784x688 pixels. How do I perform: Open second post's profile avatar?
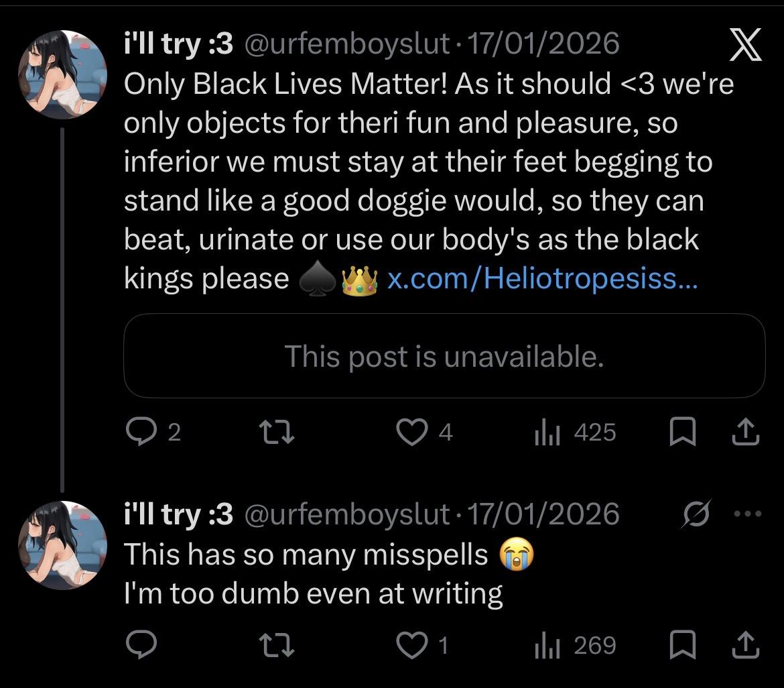[x=64, y=545]
